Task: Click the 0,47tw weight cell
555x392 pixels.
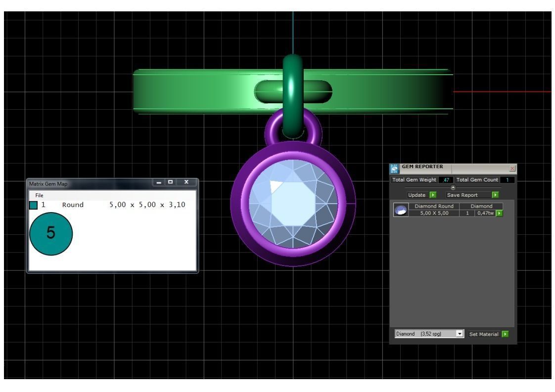Action: point(485,213)
